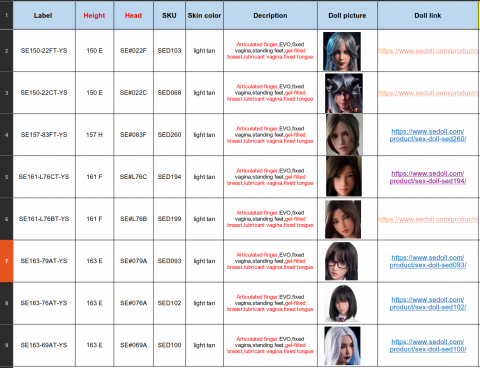Open the sed100 product link

(428, 345)
